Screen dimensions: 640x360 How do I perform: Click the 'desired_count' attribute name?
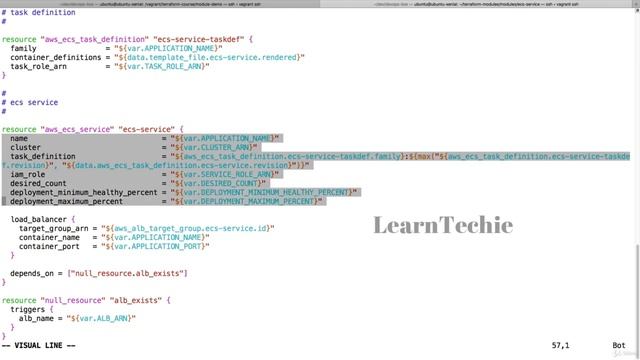pos(38,183)
